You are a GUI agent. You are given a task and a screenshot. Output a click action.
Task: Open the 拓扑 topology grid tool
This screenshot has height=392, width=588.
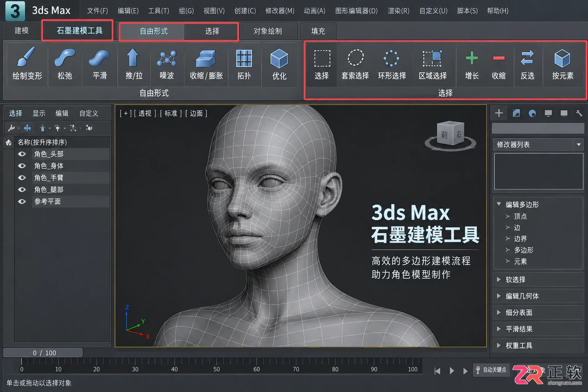pyautogui.click(x=244, y=64)
